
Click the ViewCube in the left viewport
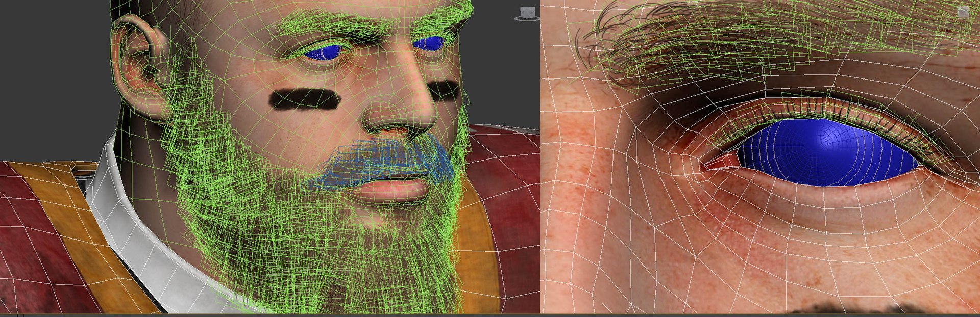coord(527,11)
